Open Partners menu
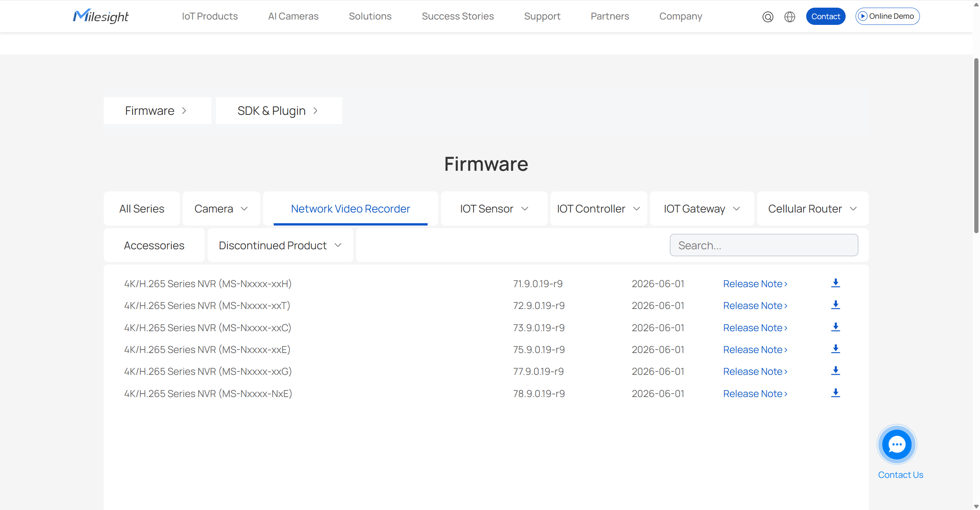 (609, 16)
